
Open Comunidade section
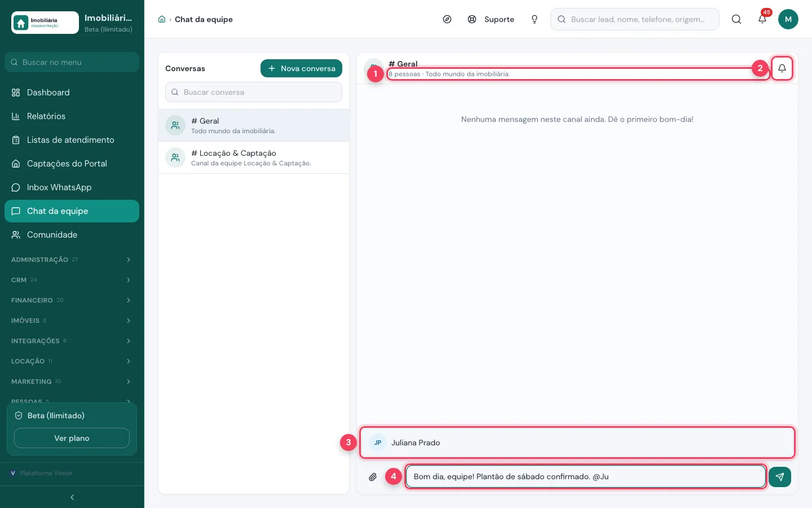click(72, 235)
